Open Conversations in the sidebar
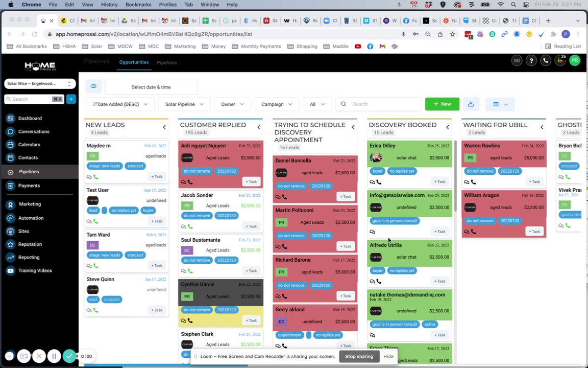588x368 pixels. click(x=34, y=131)
